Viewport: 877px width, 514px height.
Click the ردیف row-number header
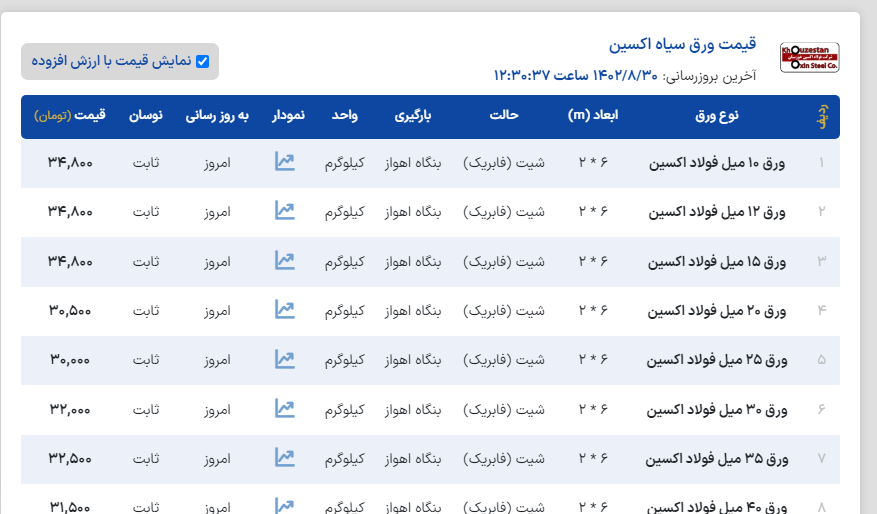click(x=822, y=116)
